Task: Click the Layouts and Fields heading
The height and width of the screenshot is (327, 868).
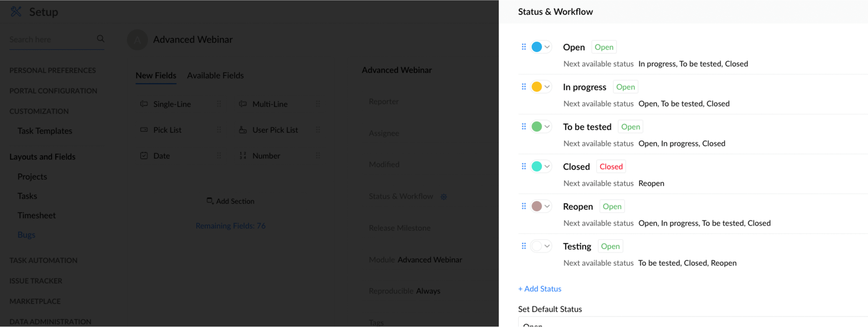Action: pyautogui.click(x=42, y=157)
